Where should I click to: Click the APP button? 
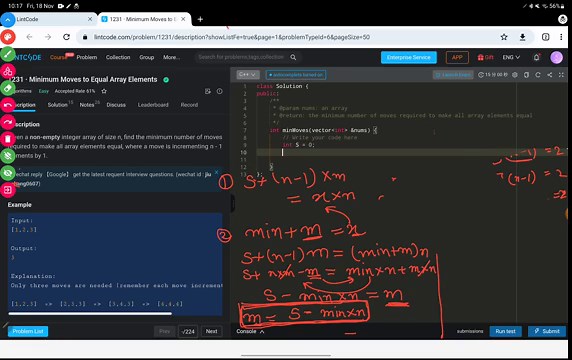pos(457,57)
